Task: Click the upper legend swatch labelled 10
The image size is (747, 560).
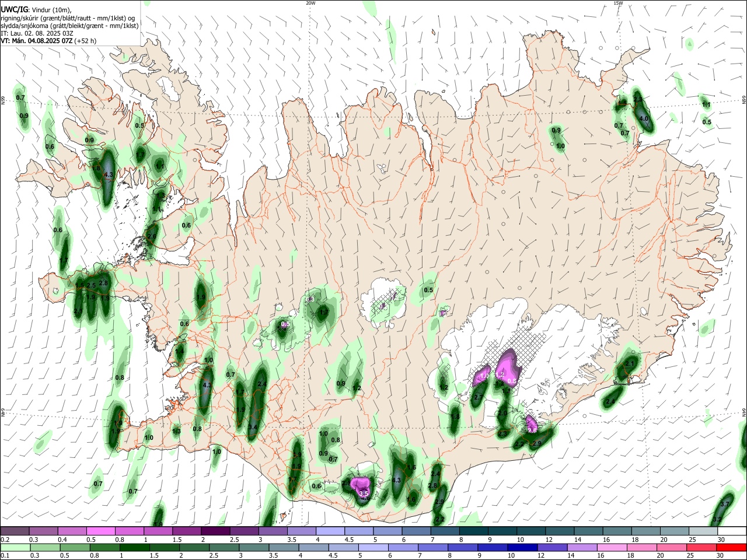Action: [x=532, y=531]
